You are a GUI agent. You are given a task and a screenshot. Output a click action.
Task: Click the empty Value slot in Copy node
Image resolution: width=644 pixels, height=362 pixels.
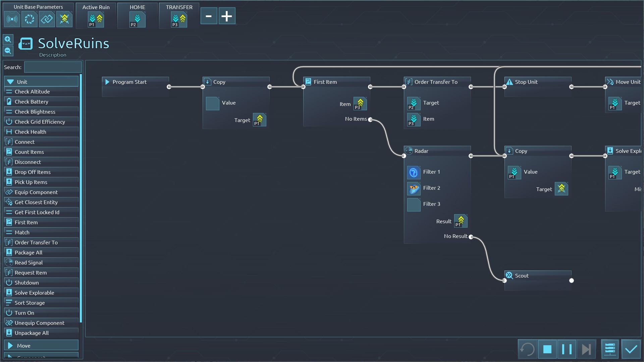pos(212,103)
